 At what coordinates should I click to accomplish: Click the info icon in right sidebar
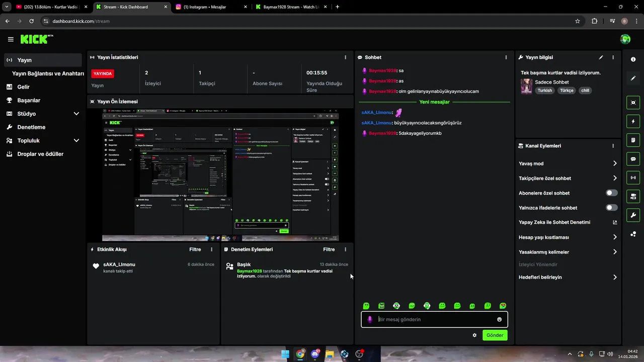coord(633,59)
